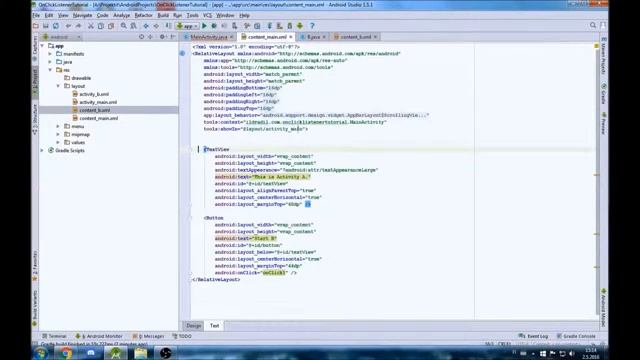Switch to the Design view tab
The height and width of the screenshot is (360, 640).
(x=193, y=326)
